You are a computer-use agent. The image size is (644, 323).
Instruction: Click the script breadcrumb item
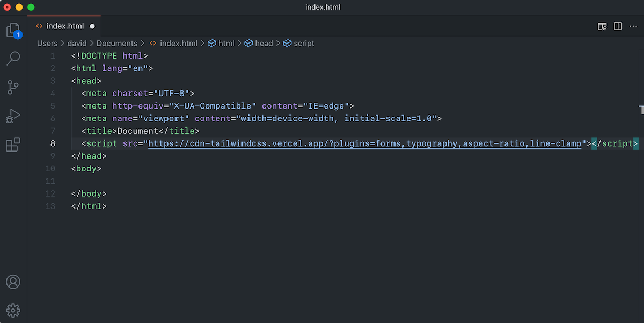[304, 43]
